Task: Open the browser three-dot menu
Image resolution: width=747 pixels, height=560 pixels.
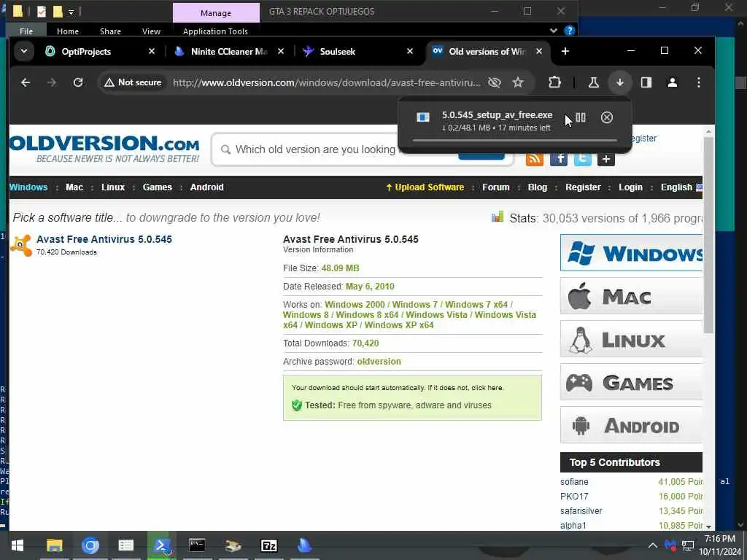Action: pyautogui.click(x=698, y=82)
